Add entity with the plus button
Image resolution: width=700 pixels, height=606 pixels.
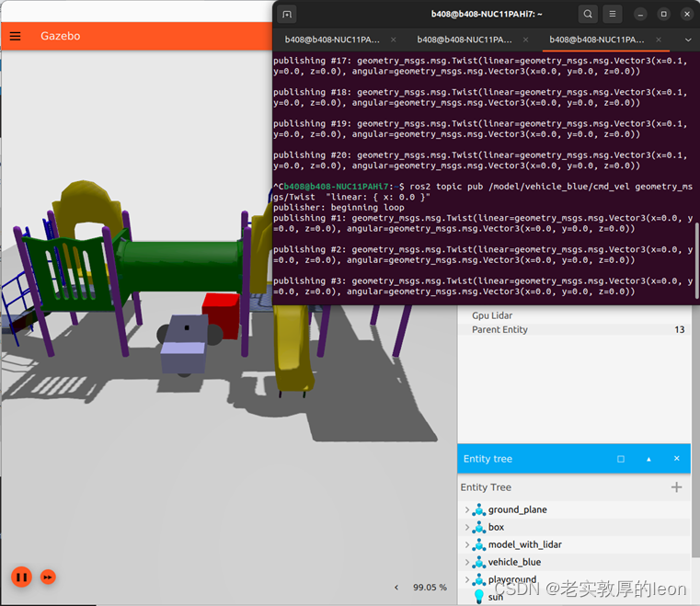(x=676, y=487)
